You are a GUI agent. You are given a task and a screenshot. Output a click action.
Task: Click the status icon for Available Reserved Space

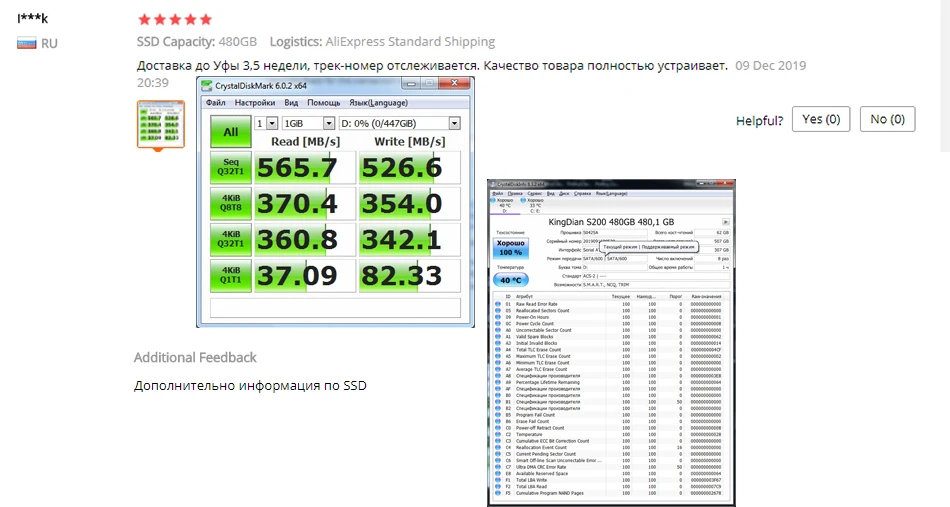pyautogui.click(x=498, y=473)
